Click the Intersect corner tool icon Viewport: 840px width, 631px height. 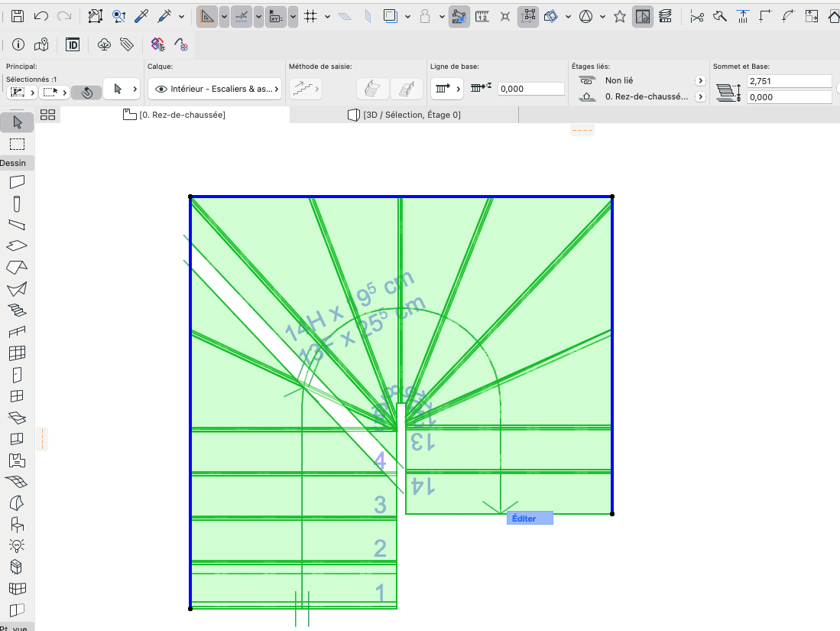(766, 17)
